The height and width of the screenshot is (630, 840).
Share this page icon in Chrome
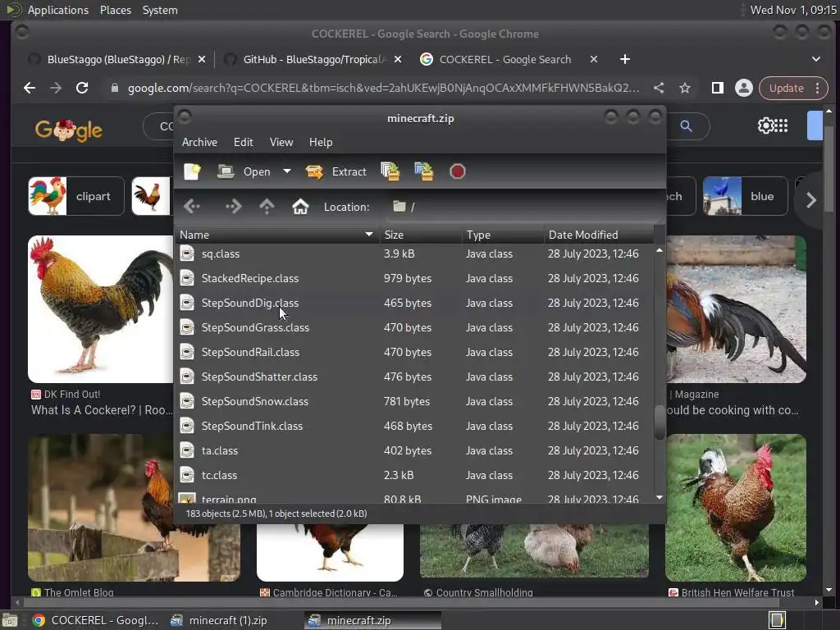[659, 88]
